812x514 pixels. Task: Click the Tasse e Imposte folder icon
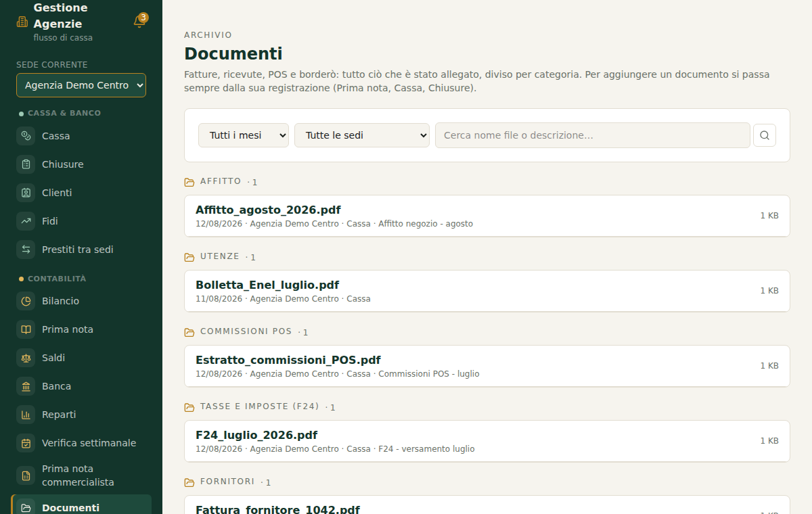coord(189,407)
